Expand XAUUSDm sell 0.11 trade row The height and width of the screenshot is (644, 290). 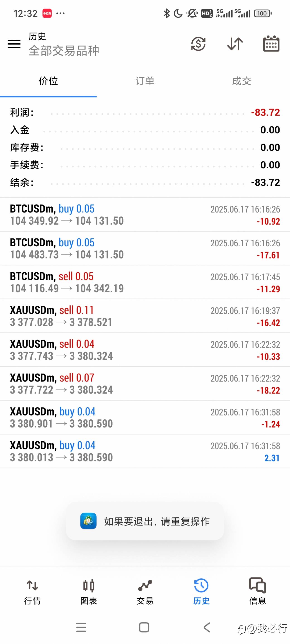pos(145,316)
